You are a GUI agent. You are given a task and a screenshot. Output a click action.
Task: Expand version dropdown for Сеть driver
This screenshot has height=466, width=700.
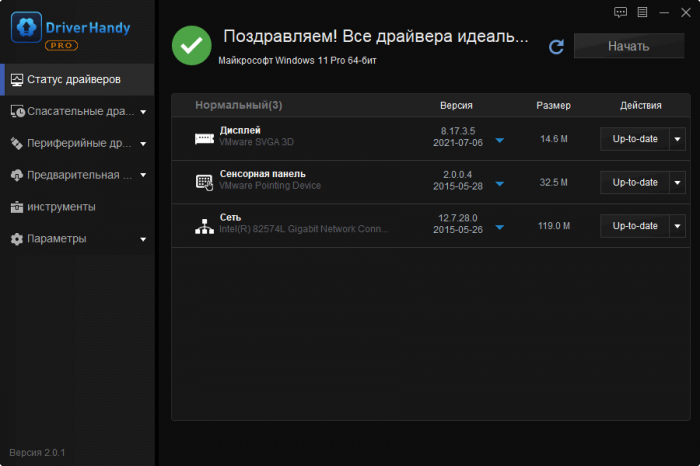click(x=500, y=227)
